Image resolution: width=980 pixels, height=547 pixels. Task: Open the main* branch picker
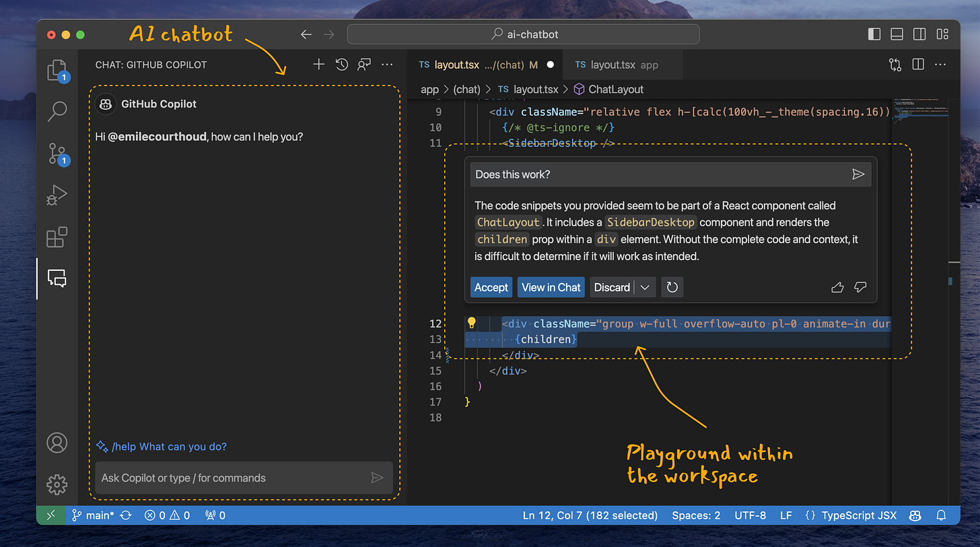tap(96, 515)
